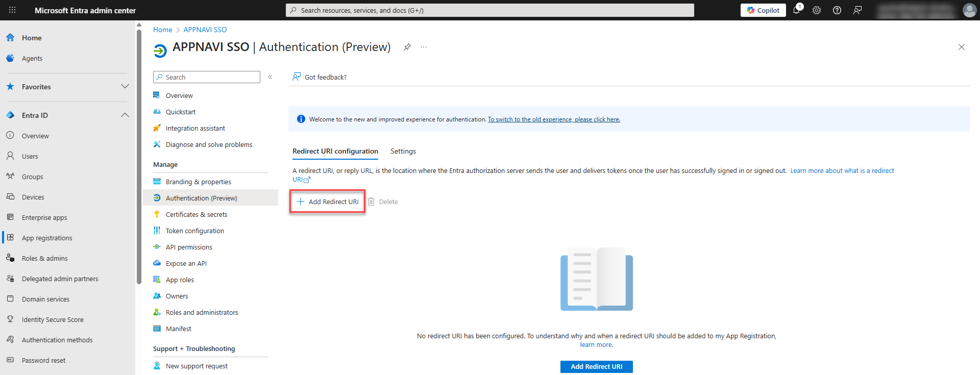Click the Microsoft Entra admin center title
The height and width of the screenshot is (375, 980).
click(85, 10)
